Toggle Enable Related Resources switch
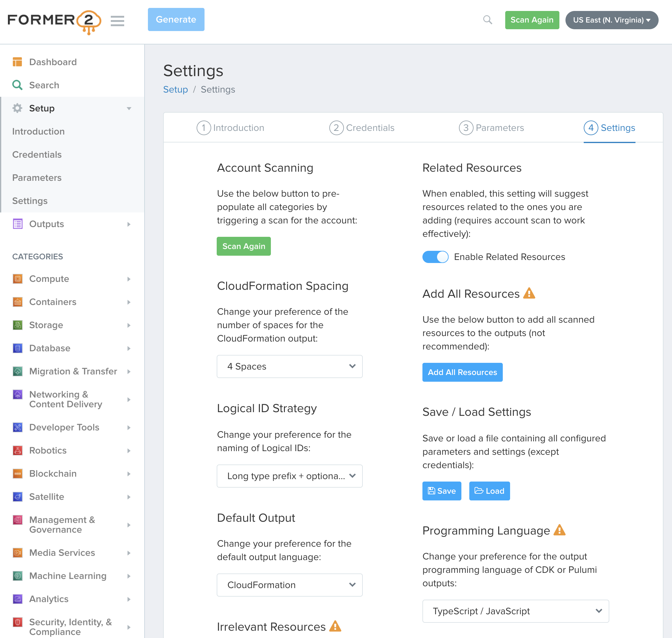Screen dimensions: 672x638 (435, 257)
